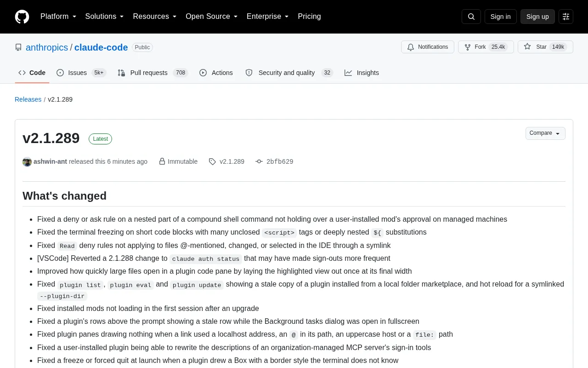The height and width of the screenshot is (368, 588).
Task: Switch to the Issues tab
Action: pos(81,73)
